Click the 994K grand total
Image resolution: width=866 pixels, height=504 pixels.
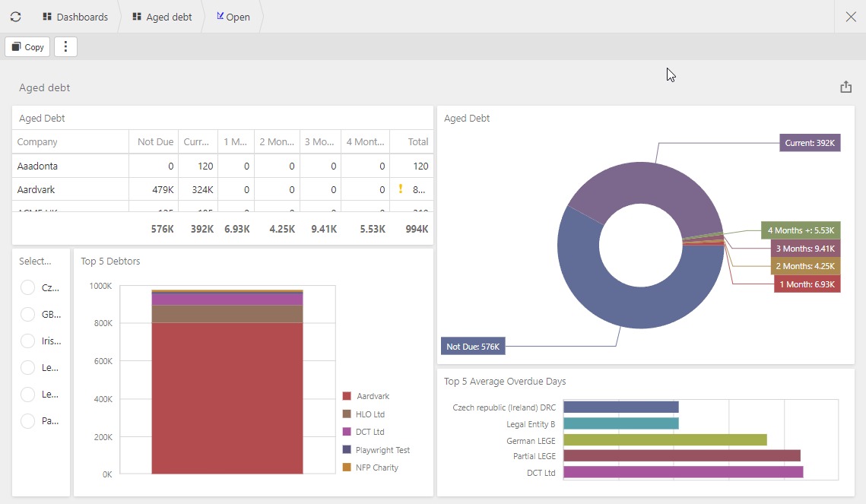click(417, 229)
